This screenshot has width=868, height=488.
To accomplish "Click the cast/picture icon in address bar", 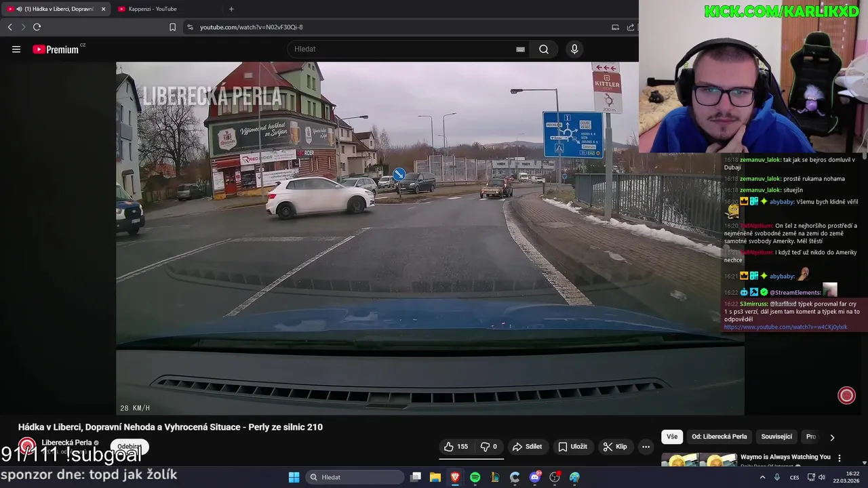I will click(615, 27).
